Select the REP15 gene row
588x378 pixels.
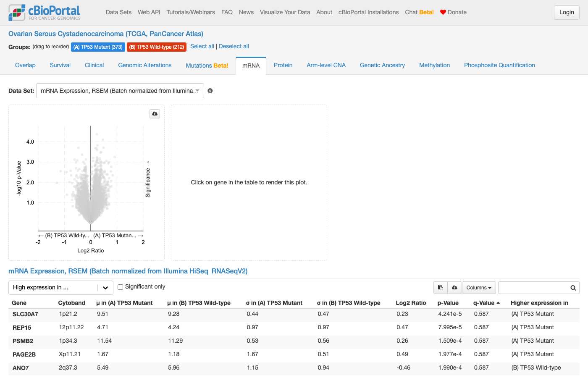pyautogui.click(x=294, y=328)
